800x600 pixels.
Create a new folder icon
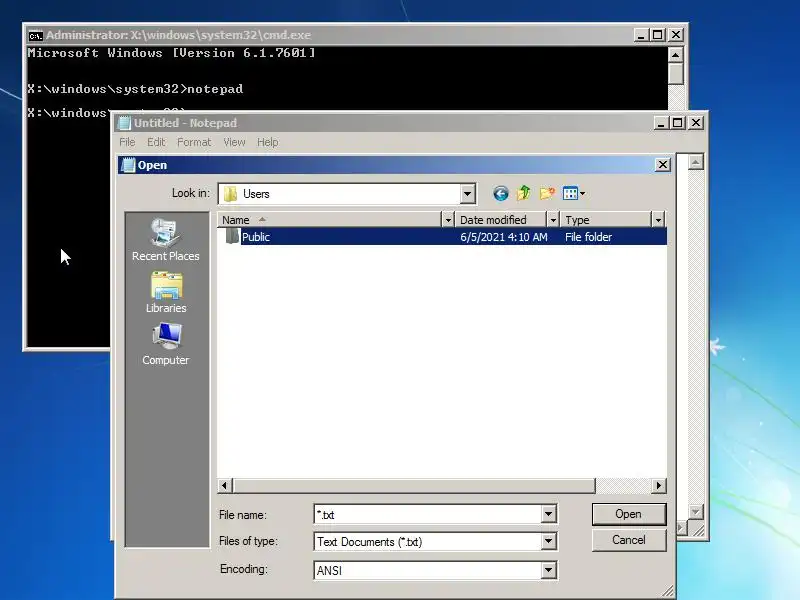pos(547,193)
